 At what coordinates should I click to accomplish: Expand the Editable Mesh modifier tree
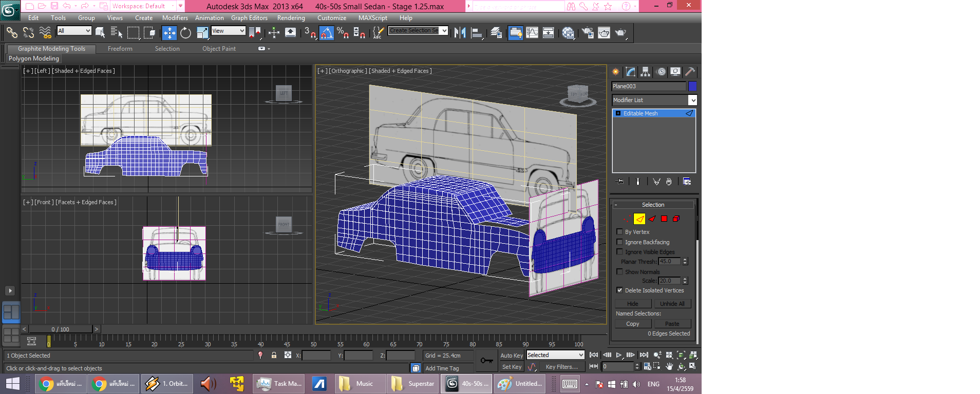click(618, 113)
